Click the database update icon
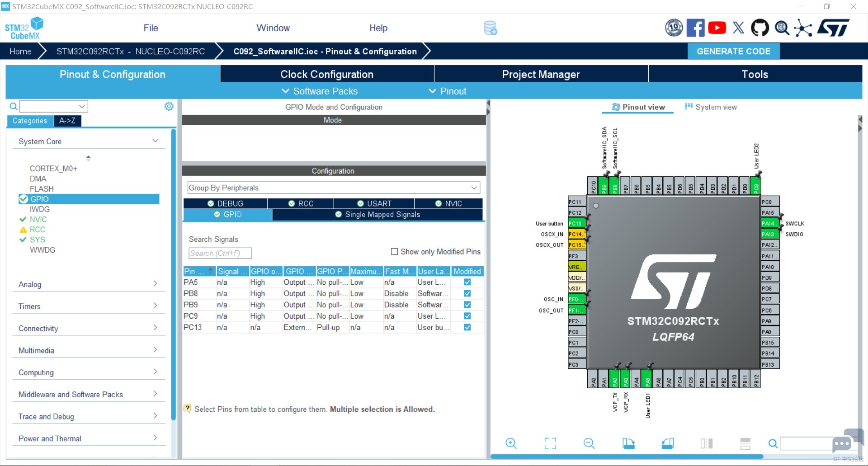The height and width of the screenshot is (466, 868). click(491, 28)
